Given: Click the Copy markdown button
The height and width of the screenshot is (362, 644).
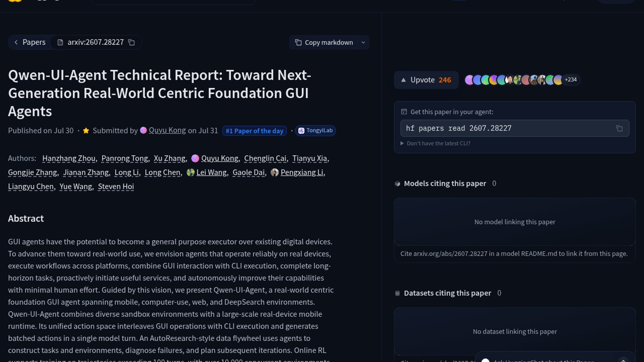Looking at the screenshot, I should (324, 42).
